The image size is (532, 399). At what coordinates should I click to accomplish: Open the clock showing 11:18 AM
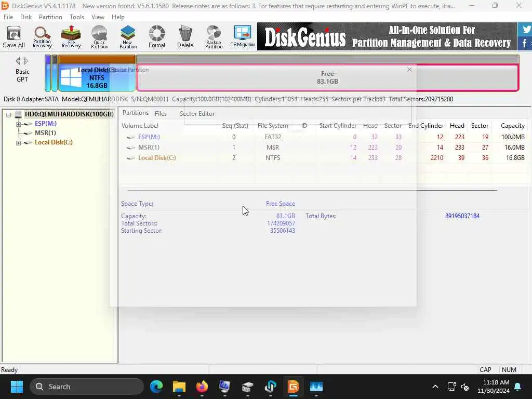coord(494,387)
